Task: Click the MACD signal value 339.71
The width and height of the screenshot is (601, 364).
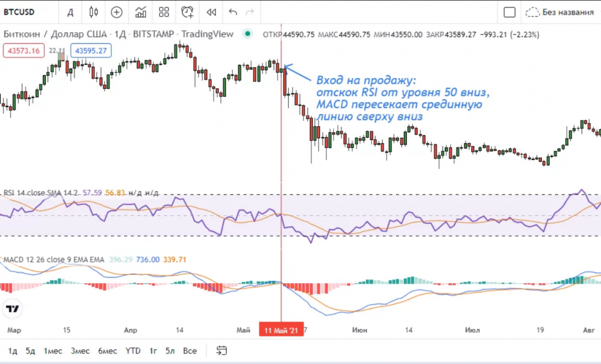Action: point(175,260)
